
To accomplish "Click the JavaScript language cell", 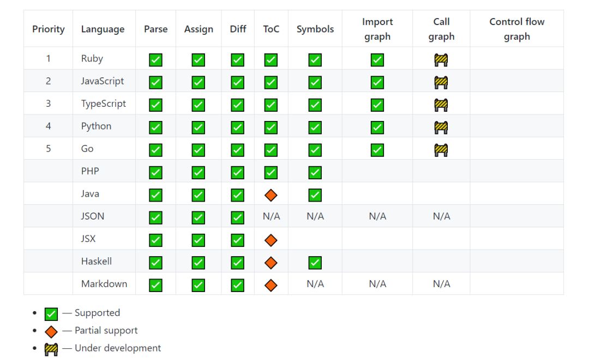I will point(103,81).
